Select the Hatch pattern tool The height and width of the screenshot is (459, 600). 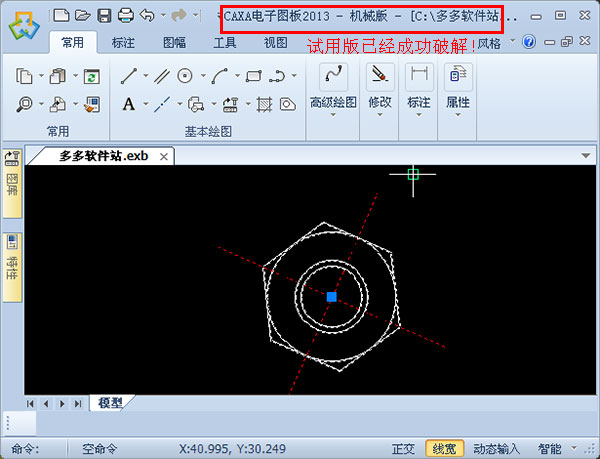click(264, 103)
